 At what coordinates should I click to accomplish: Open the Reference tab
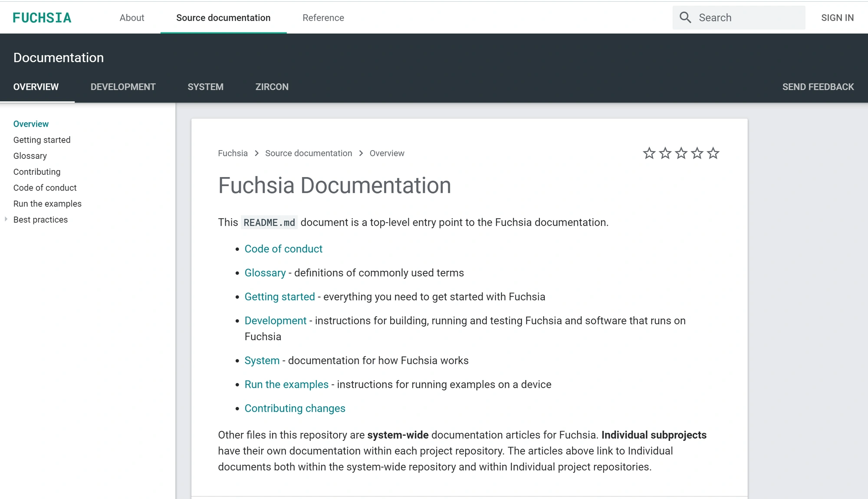pos(323,18)
